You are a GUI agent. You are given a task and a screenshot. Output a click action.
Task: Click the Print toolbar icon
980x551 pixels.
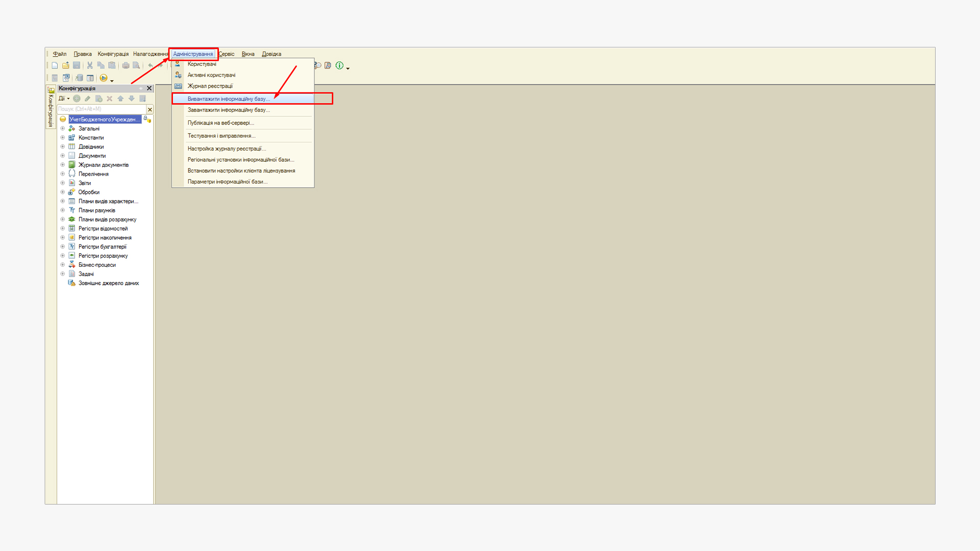tap(126, 65)
